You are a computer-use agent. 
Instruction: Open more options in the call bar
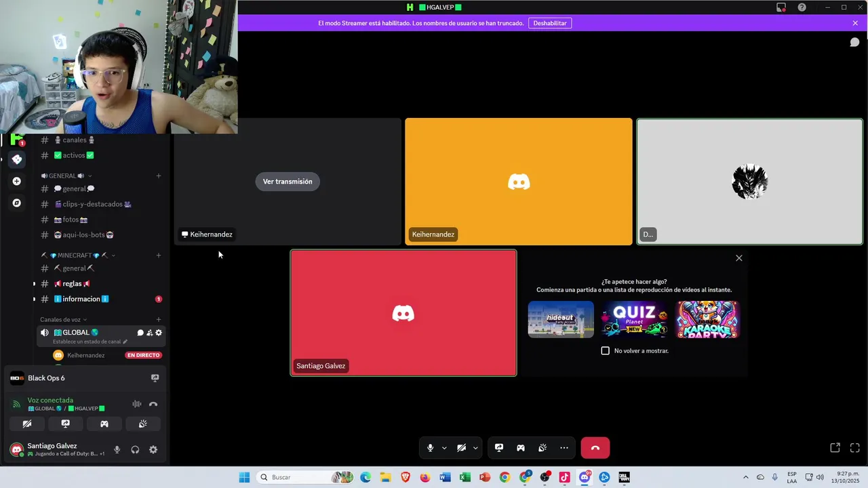564,448
